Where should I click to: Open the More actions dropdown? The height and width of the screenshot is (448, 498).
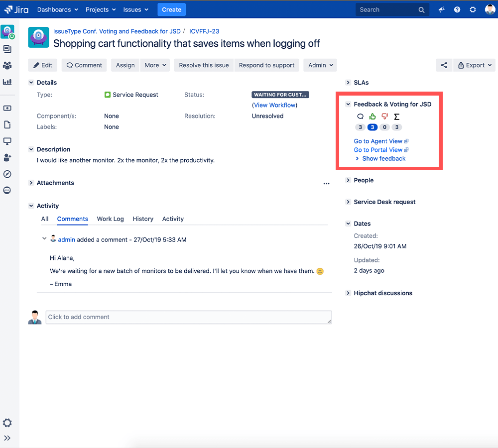(155, 65)
